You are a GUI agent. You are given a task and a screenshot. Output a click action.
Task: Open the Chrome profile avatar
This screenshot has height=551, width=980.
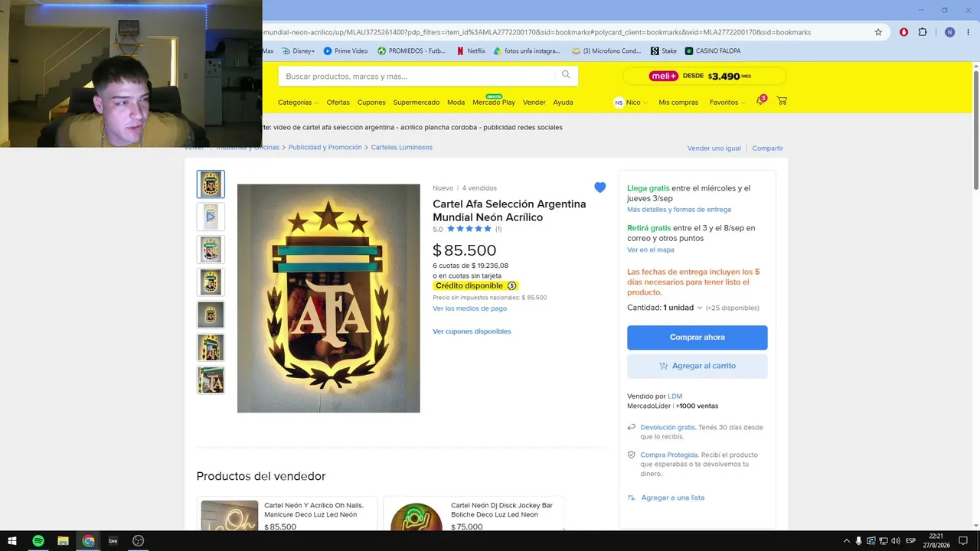click(x=949, y=32)
